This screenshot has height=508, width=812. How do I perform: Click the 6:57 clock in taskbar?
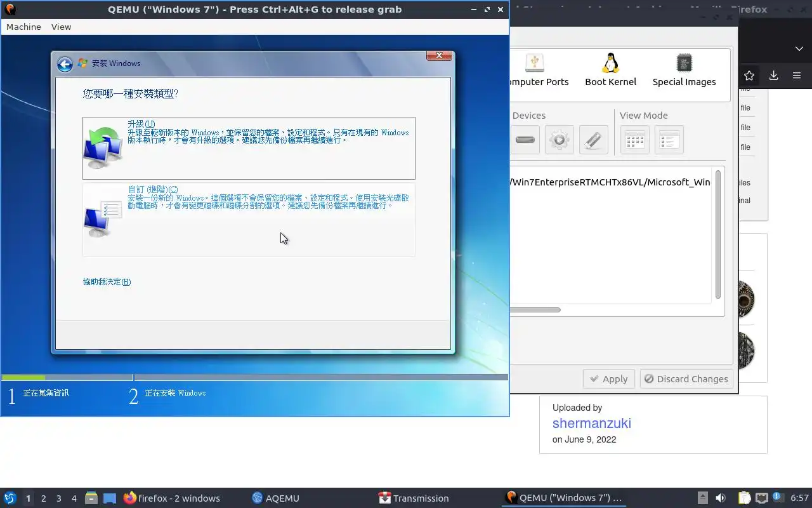pos(799,498)
